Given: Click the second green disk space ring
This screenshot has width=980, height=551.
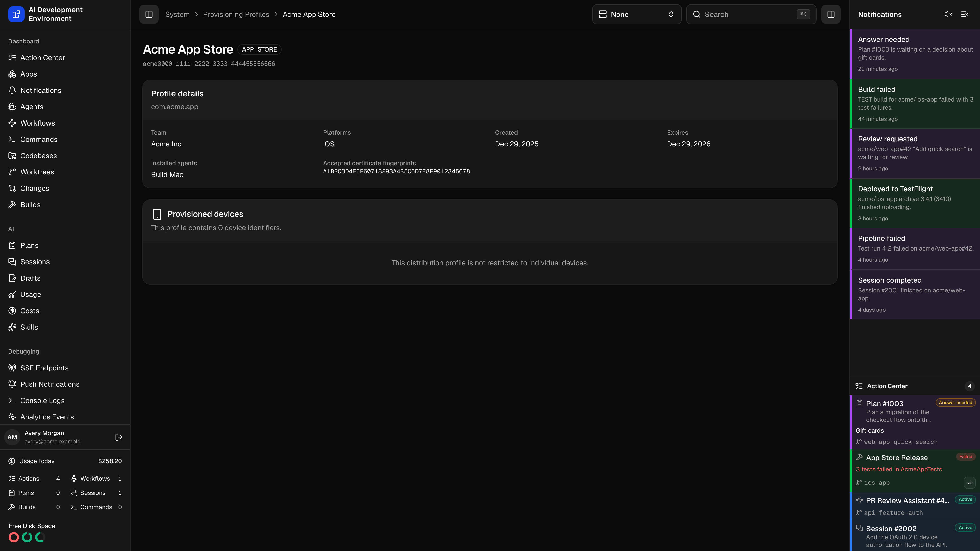Looking at the screenshot, I should 40,537.
